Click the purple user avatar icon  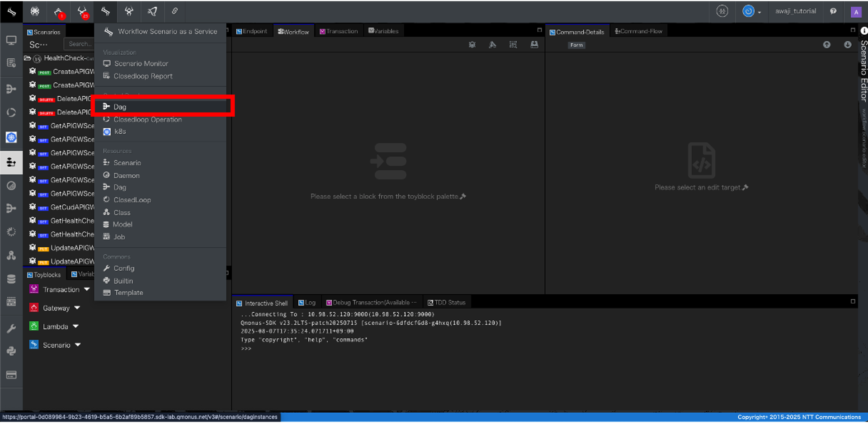click(856, 12)
